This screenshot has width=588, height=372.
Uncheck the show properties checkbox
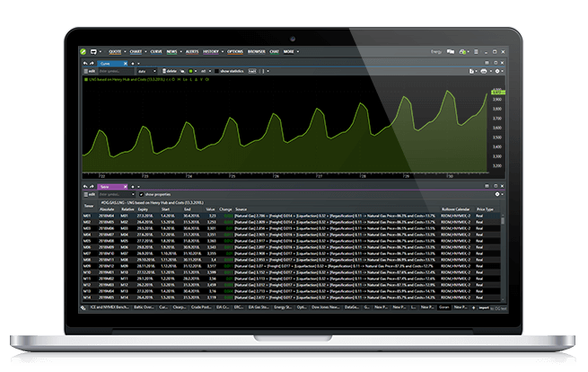(141, 194)
